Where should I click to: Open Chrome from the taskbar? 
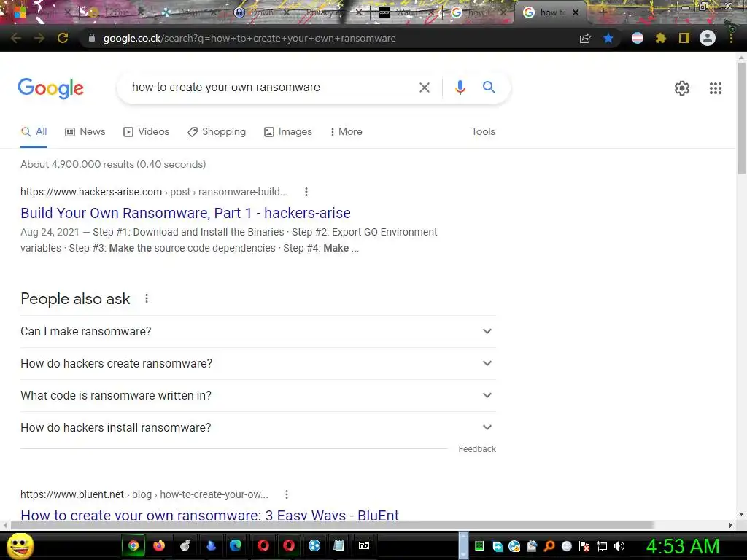pos(133,545)
